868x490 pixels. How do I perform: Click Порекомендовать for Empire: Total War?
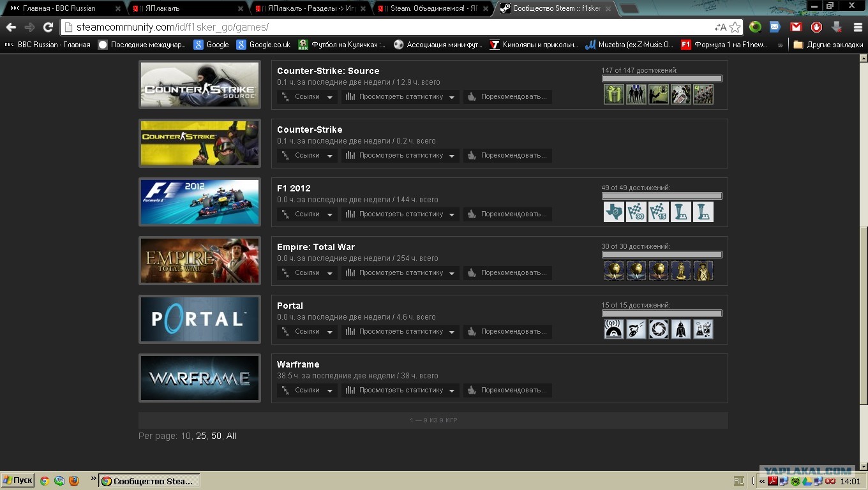pos(507,273)
